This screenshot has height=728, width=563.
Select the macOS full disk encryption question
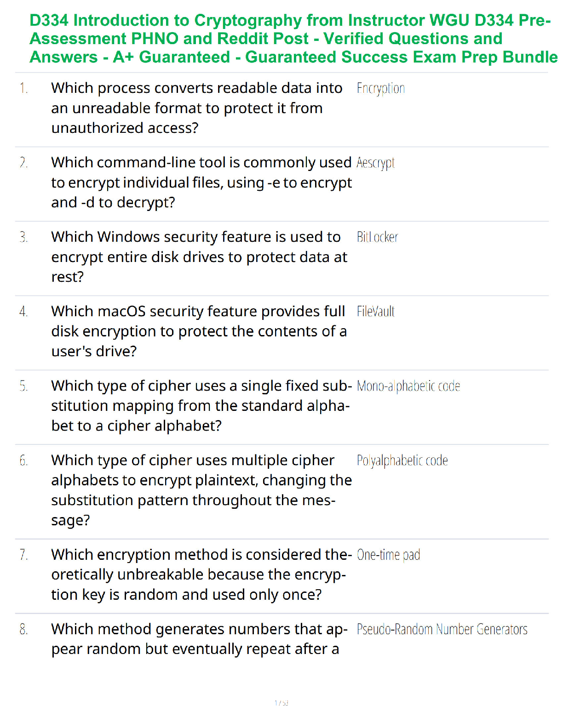199,331
